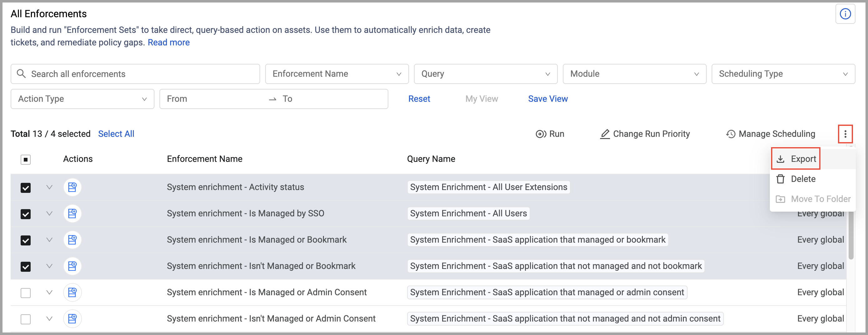Expand the Isn't Managed or Bookmark row

[x=49, y=266]
